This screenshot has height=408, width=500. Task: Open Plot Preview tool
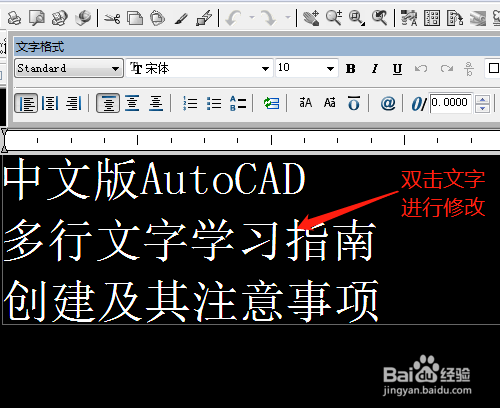pyautogui.click(x=37, y=18)
